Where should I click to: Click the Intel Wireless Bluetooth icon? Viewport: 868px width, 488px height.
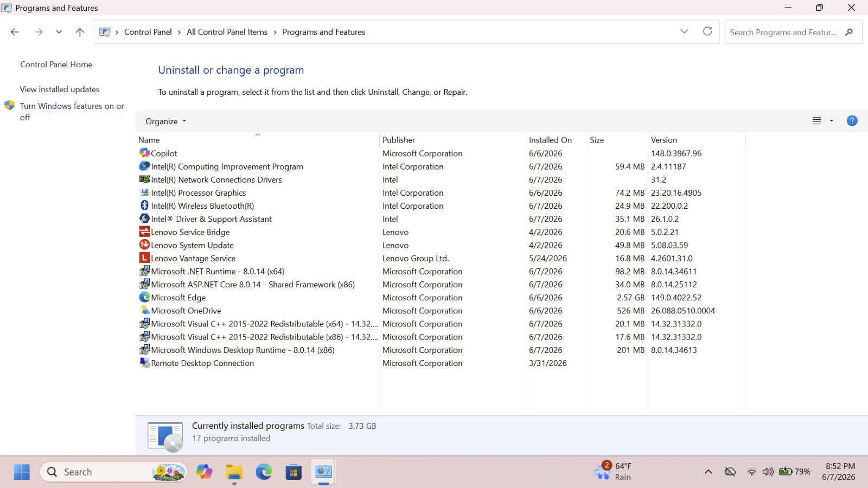144,206
